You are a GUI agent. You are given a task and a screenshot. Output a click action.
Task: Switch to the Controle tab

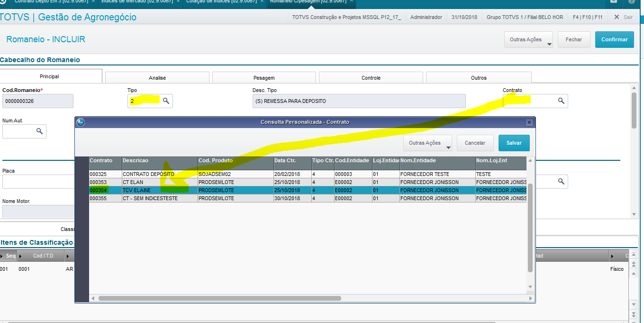pos(371,78)
